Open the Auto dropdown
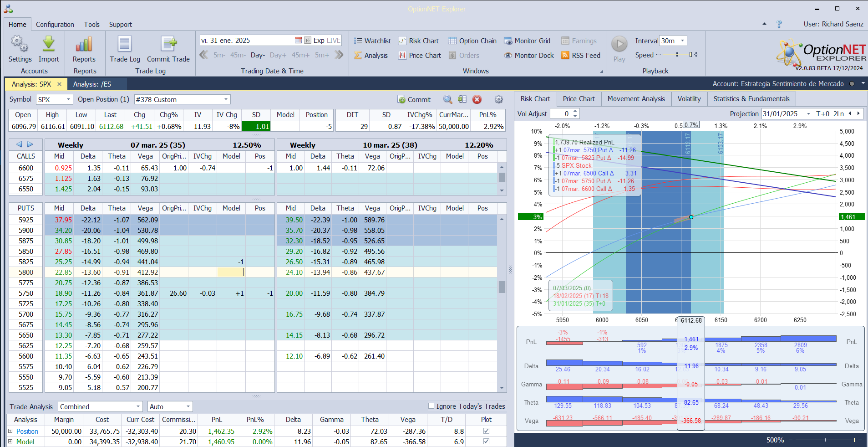Viewport: 868px width, 447px height. pos(188,406)
